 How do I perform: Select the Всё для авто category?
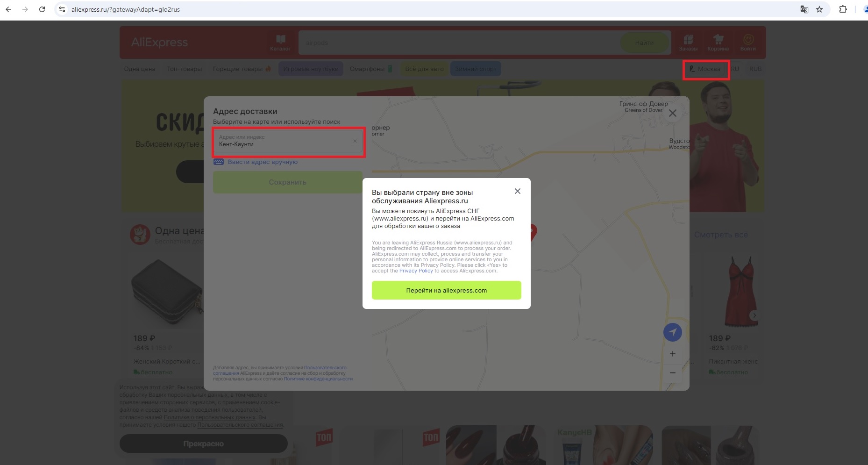pyautogui.click(x=424, y=69)
